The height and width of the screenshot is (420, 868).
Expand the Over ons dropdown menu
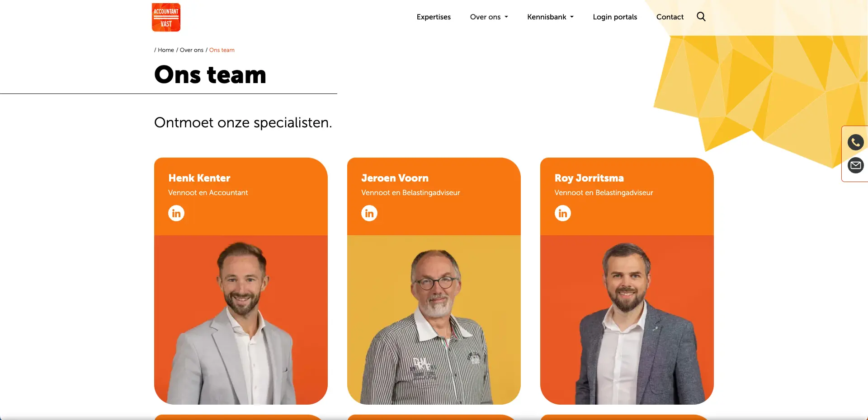[489, 17]
